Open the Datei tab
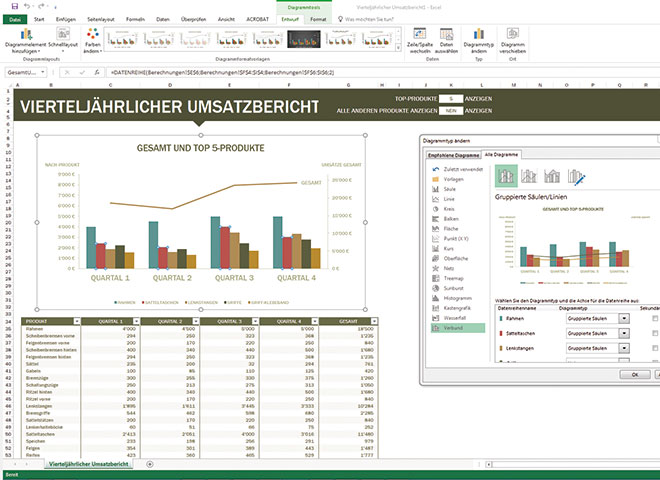660x480 pixels. 15,19
